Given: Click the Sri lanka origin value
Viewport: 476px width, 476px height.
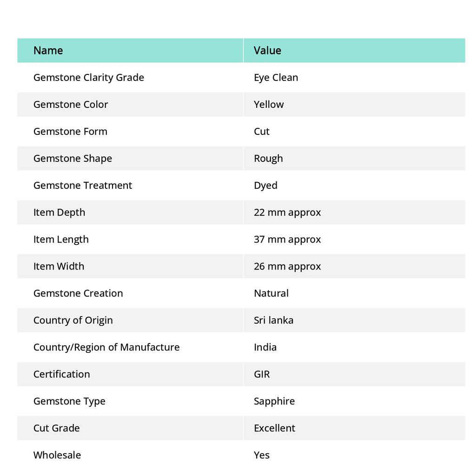Looking at the screenshot, I should click(x=273, y=320).
